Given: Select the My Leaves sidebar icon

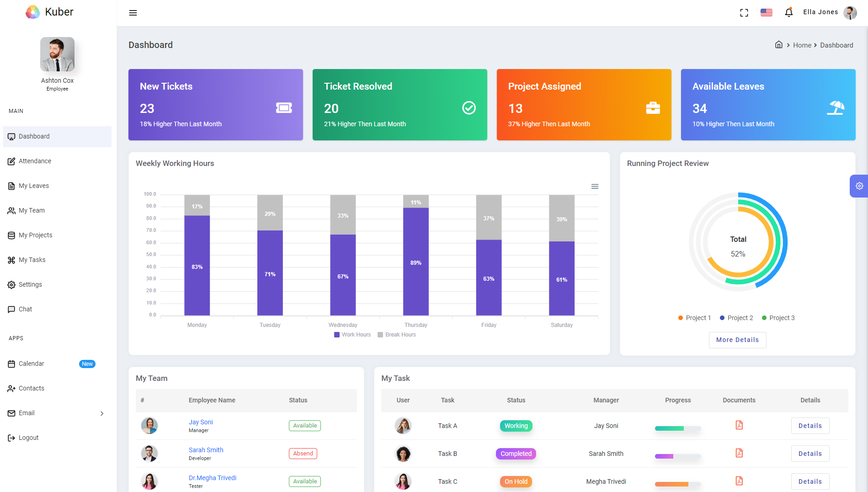Looking at the screenshot, I should (x=11, y=186).
